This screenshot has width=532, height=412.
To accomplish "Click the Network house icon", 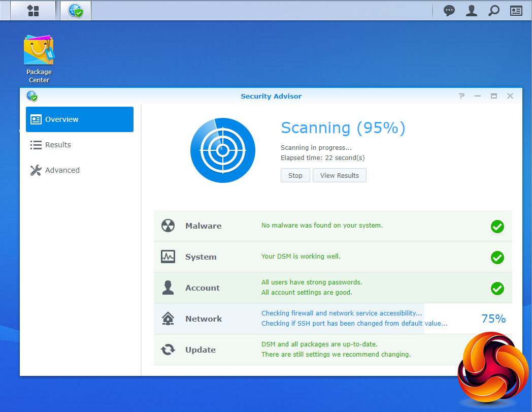I will pos(168,319).
